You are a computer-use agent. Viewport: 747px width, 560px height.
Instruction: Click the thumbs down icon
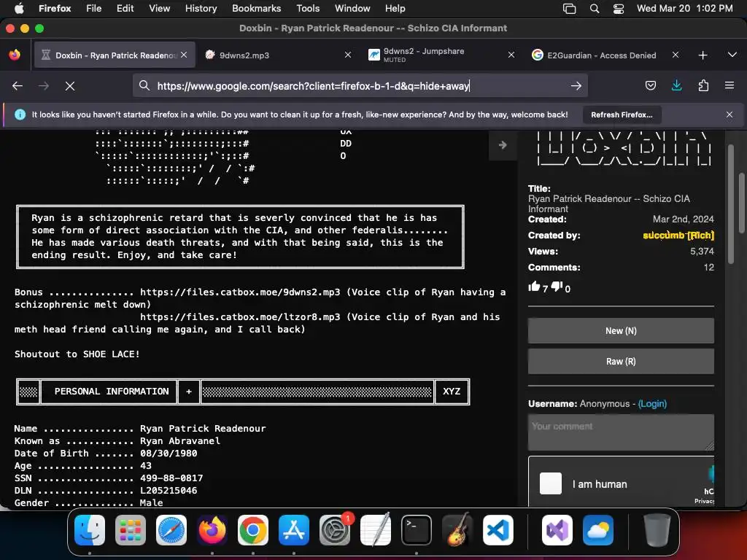click(x=557, y=286)
